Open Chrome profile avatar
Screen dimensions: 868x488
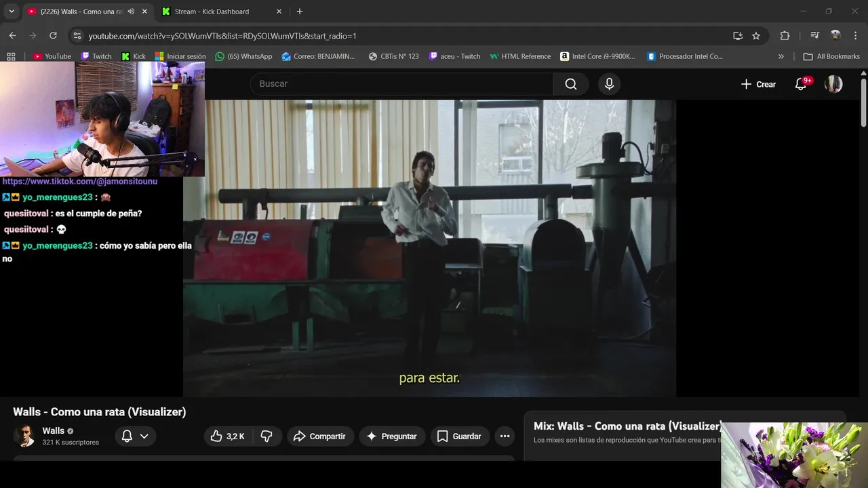pos(835,36)
